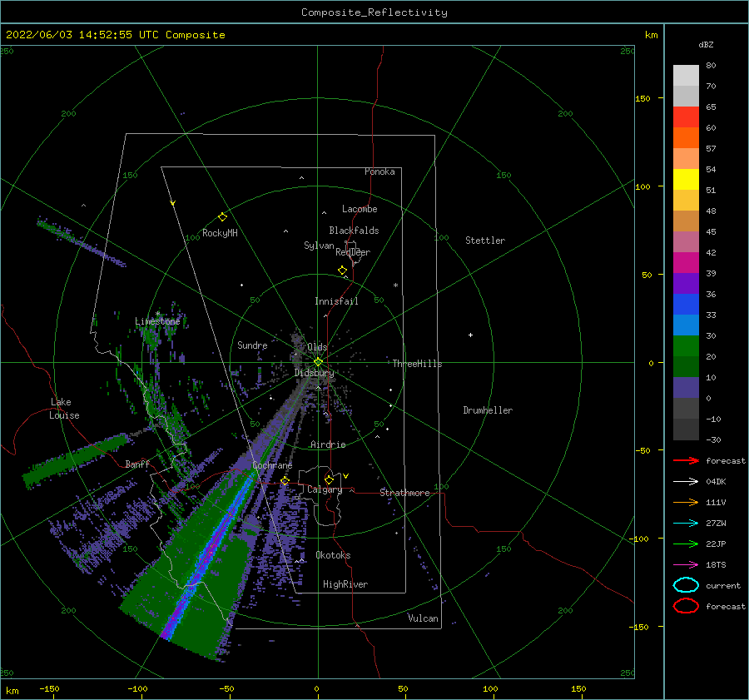Screen dimensions: 749x700
Task: Click the yellow diamond marker below RedDeer
Action: pyautogui.click(x=342, y=271)
